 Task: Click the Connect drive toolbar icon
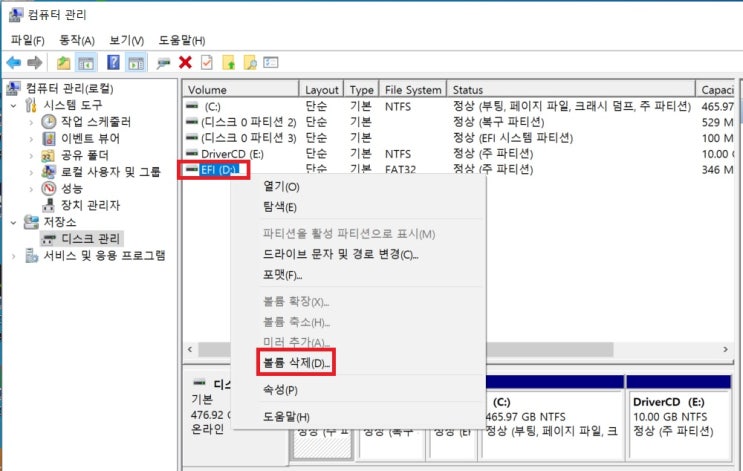[x=163, y=63]
